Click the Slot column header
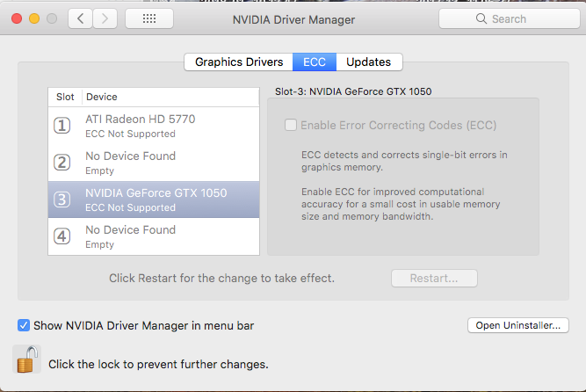 [x=65, y=97]
